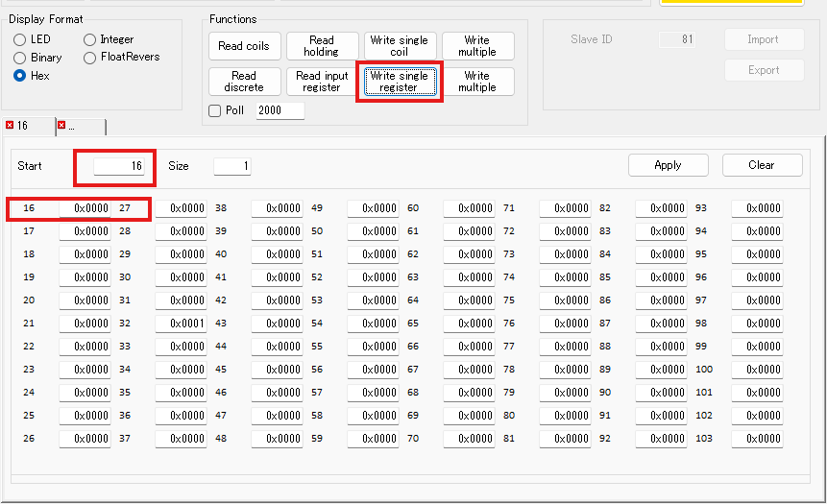Click the register number label 24

point(29,393)
